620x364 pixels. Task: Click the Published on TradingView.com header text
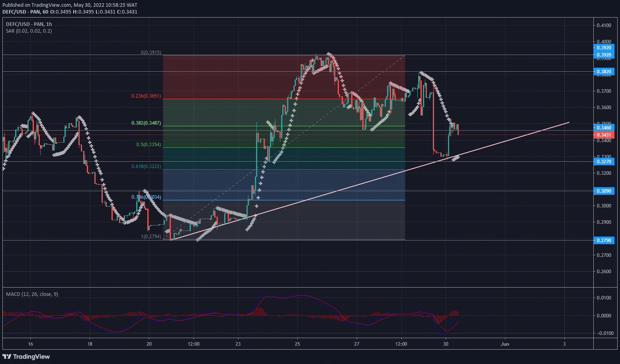click(70, 5)
